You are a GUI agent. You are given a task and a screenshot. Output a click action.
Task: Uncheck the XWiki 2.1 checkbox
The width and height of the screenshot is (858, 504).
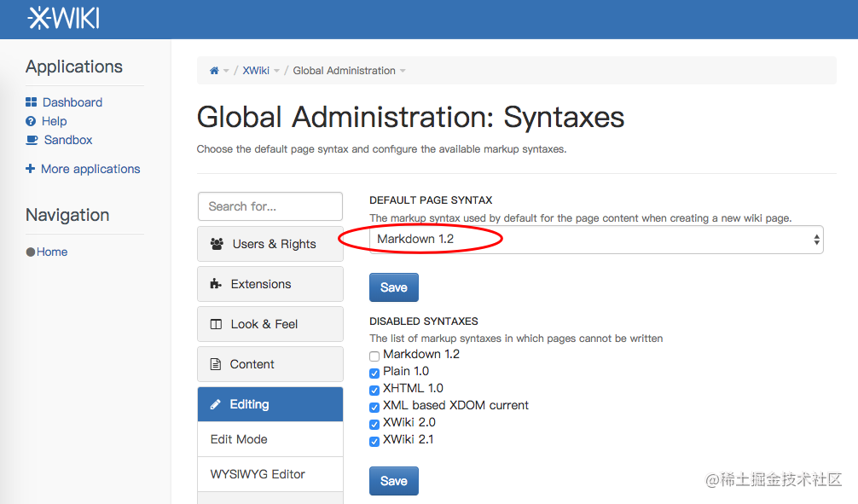(374, 441)
